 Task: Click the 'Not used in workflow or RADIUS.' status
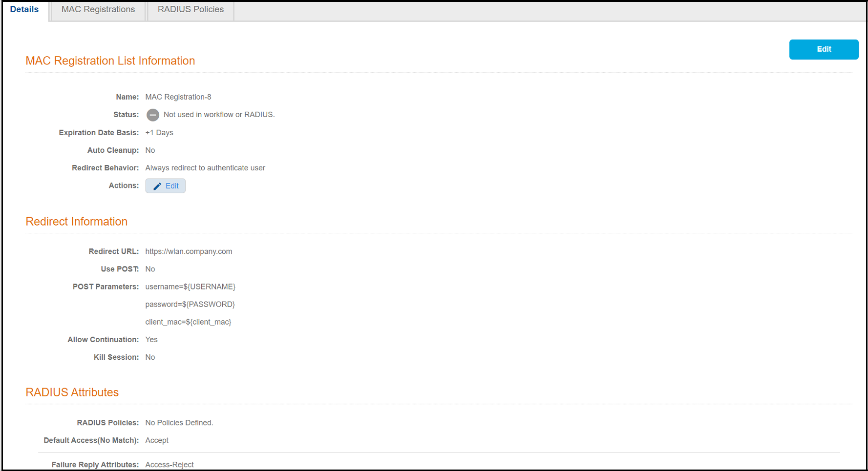(219, 115)
